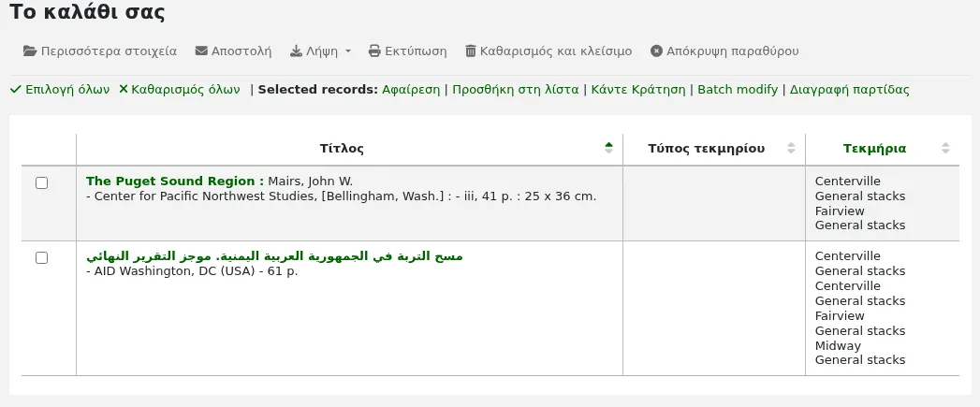Viewport: 980px width, 407px height.
Task: Click the circled X icon for Απόκρυψη παραθύρου
Action: click(656, 51)
